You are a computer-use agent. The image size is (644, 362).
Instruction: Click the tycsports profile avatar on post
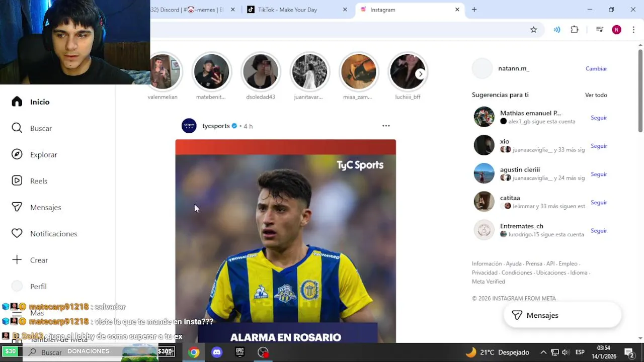(189, 126)
